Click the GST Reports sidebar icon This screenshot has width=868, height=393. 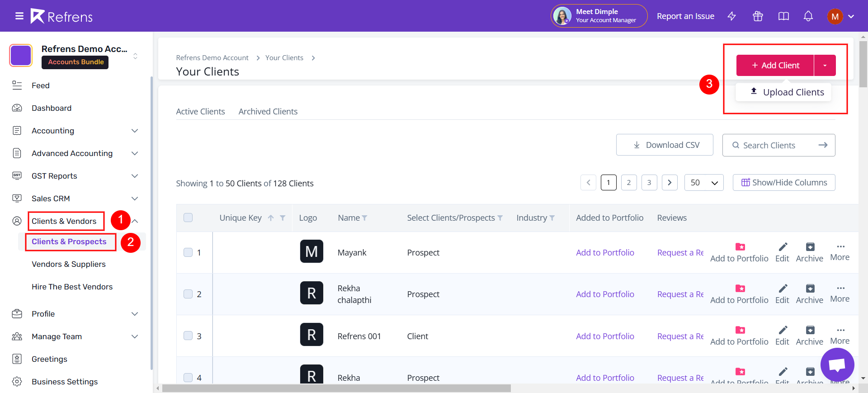point(17,176)
